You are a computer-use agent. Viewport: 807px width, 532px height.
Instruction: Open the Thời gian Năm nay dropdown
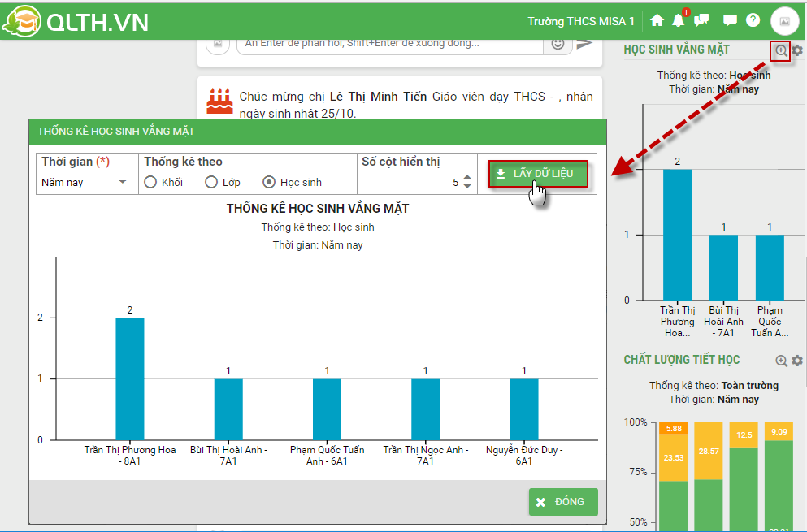(x=84, y=182)
